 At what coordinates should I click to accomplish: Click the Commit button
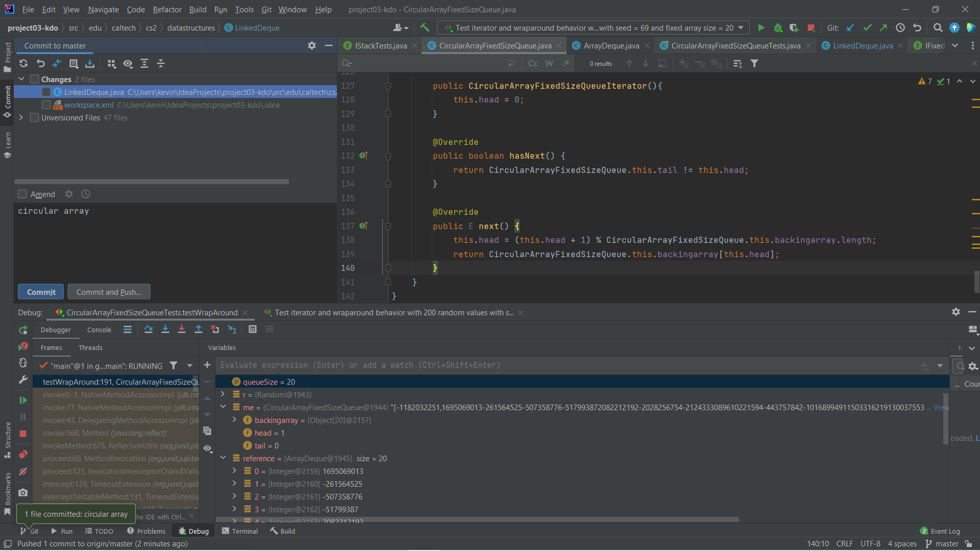point(41,292)
